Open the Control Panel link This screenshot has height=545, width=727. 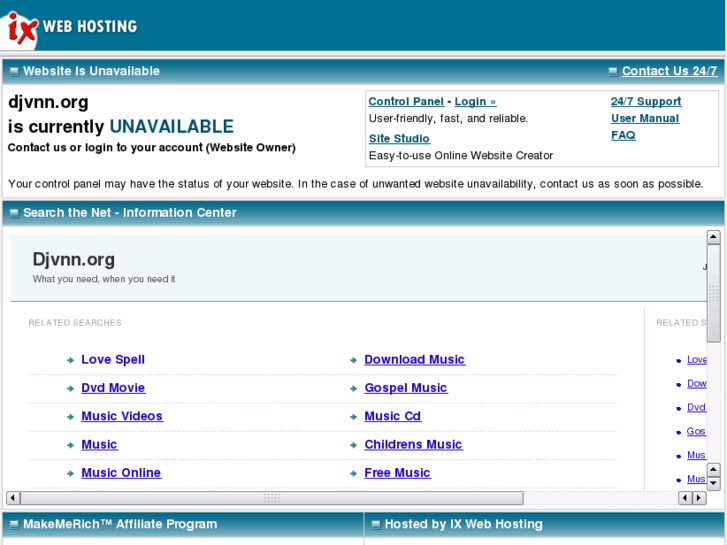point(406,102)
